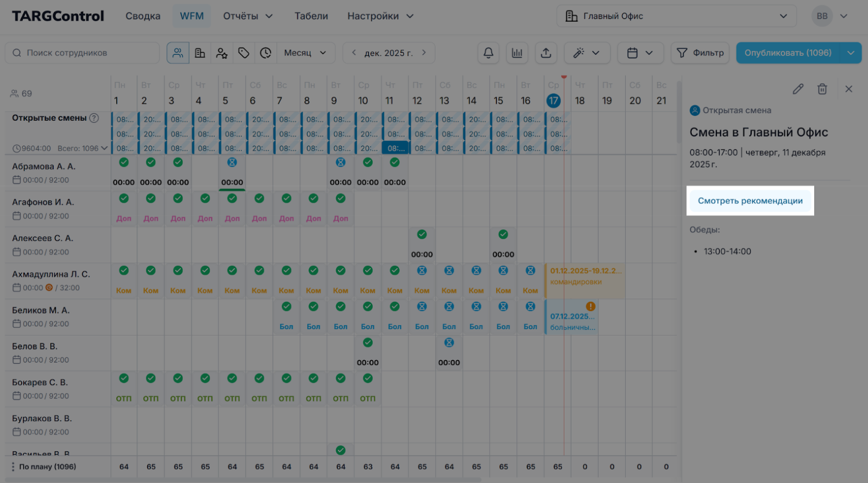Click the «Поиск сотрудников» search field

pyautogui.click(x=83, y=53)
